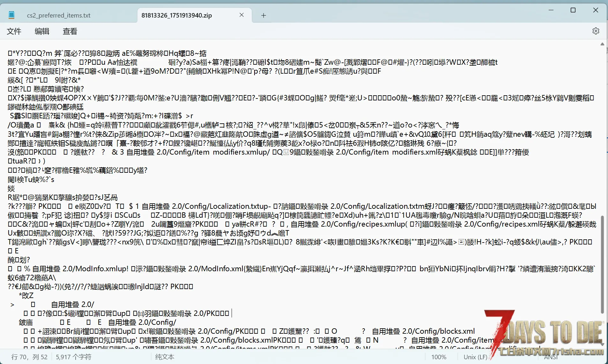Screen dimensions: 608x364
Task: Click the Unix (LF) line ending indicator
Action: tap(475, 357)
